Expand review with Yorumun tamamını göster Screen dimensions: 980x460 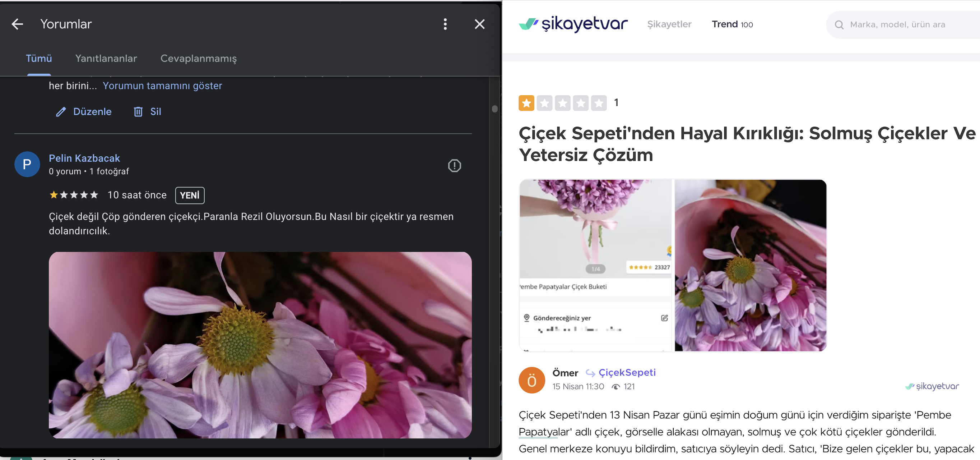(x=162, y=86)
